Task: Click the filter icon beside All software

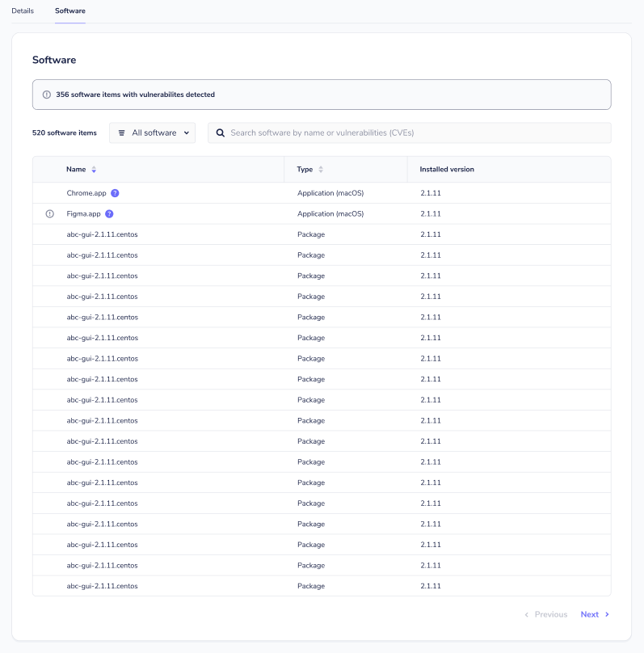Action: (122, 133)
